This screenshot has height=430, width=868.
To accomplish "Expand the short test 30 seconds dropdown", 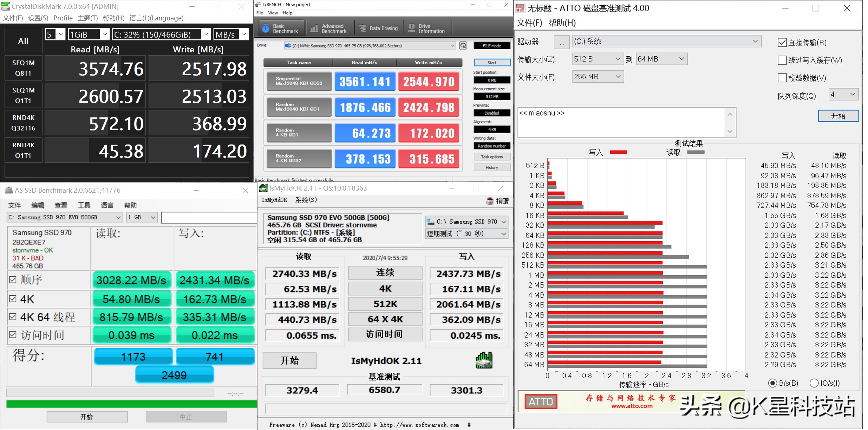I will pyautogui.click(x=466, y=234).
